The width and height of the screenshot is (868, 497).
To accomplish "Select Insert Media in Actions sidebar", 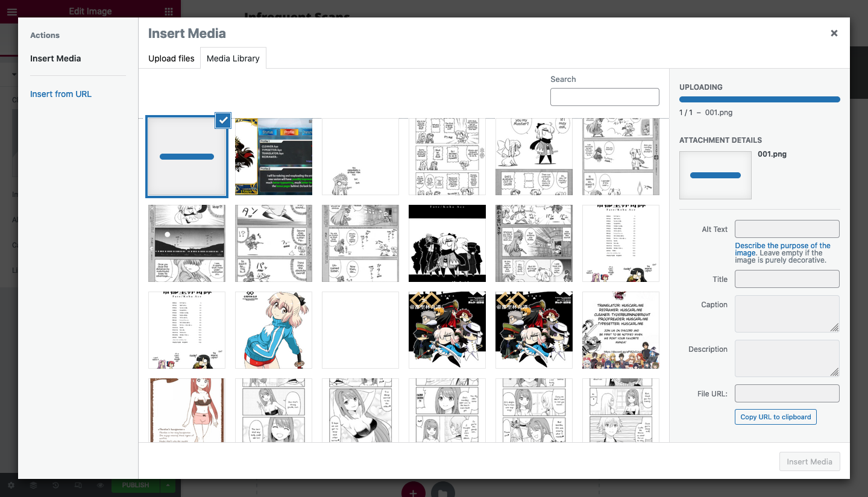I will point(55,58).
